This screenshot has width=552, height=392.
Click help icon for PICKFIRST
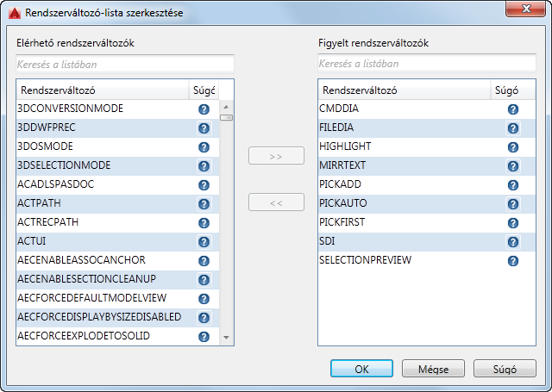tap(513, 223)
